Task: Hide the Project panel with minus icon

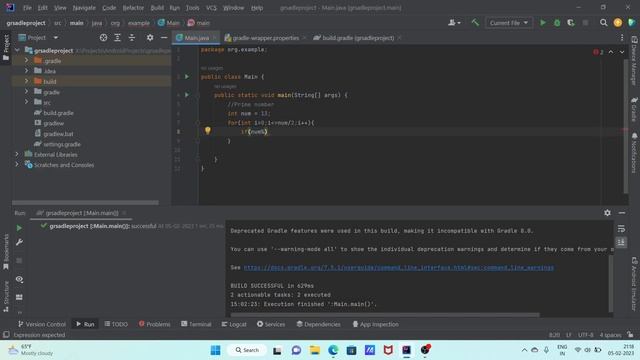Action: click(164, 38)
